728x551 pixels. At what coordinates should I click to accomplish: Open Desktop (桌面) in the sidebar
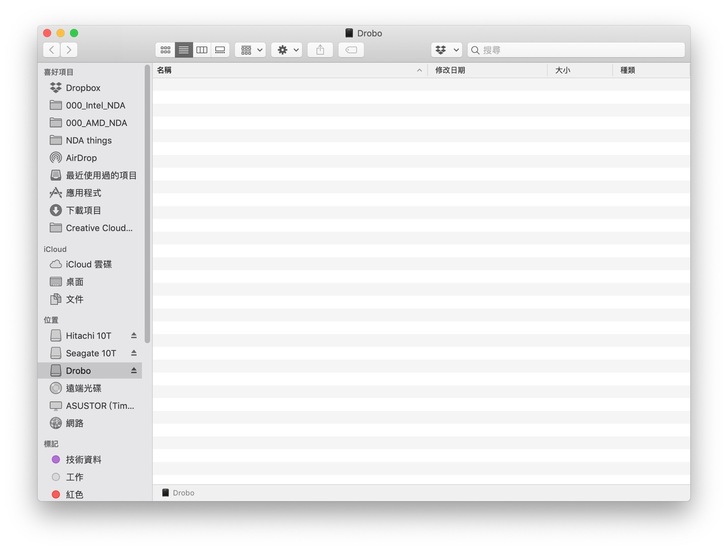tap(90, 282)
